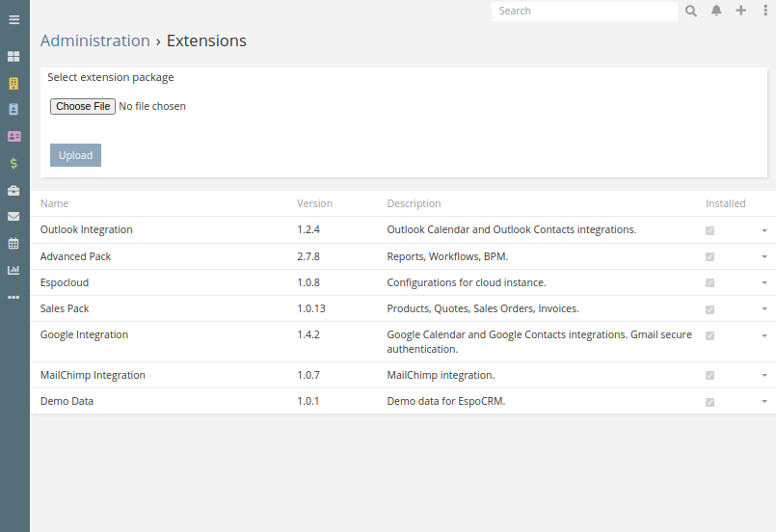
Task: Expand the Advanced Pack row actions dropdown
Action: pyautogui.click(x=764, y=257)
